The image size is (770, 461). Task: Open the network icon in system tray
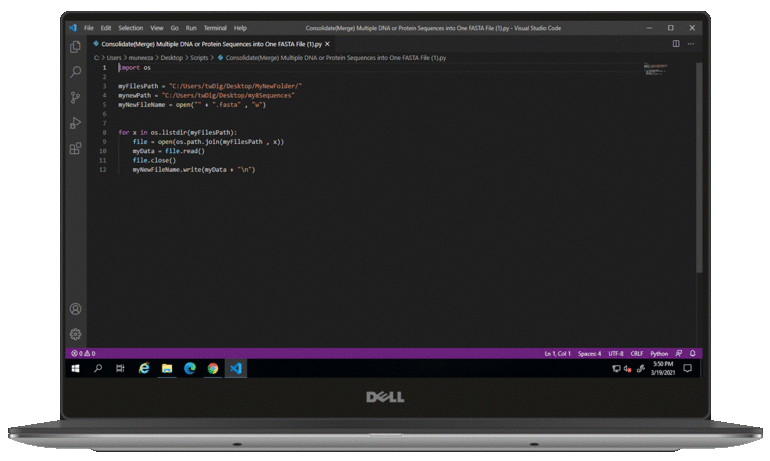tap(616, 369)
